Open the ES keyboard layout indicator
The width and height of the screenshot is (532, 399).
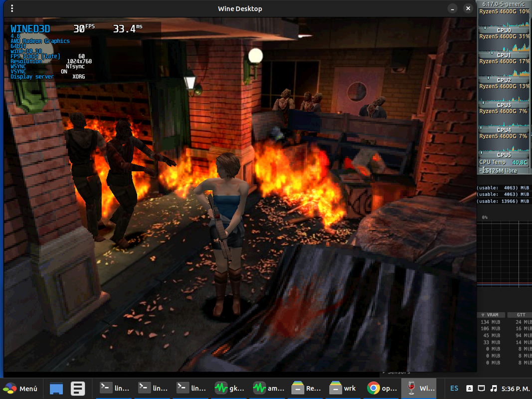click(454, 389)
